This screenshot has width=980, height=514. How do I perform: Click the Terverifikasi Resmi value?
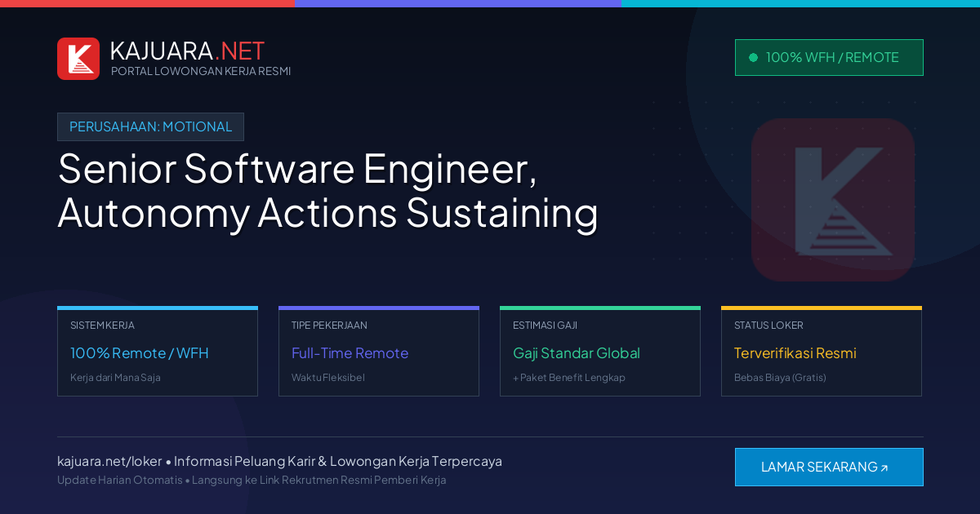point(795,353)
